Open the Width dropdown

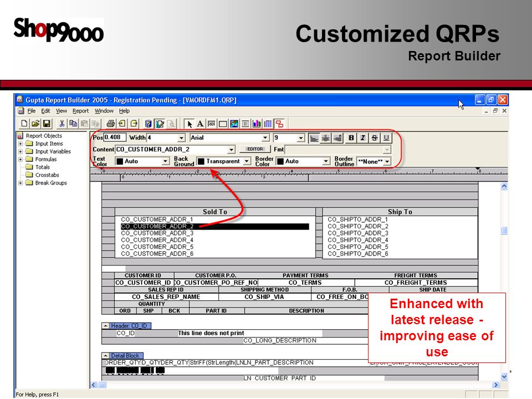tap(182, 138)
